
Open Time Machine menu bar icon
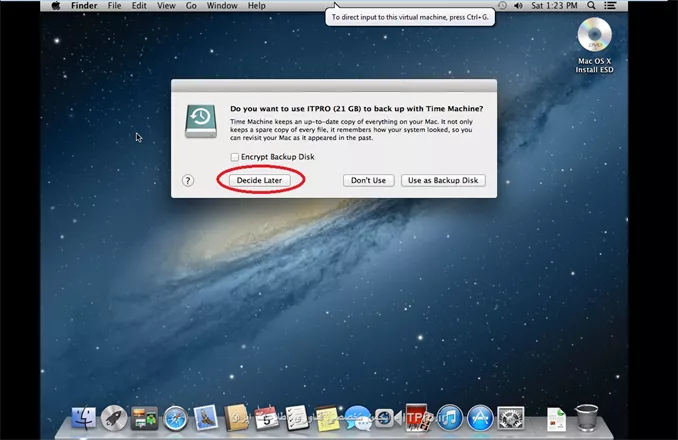coord(502,6)
